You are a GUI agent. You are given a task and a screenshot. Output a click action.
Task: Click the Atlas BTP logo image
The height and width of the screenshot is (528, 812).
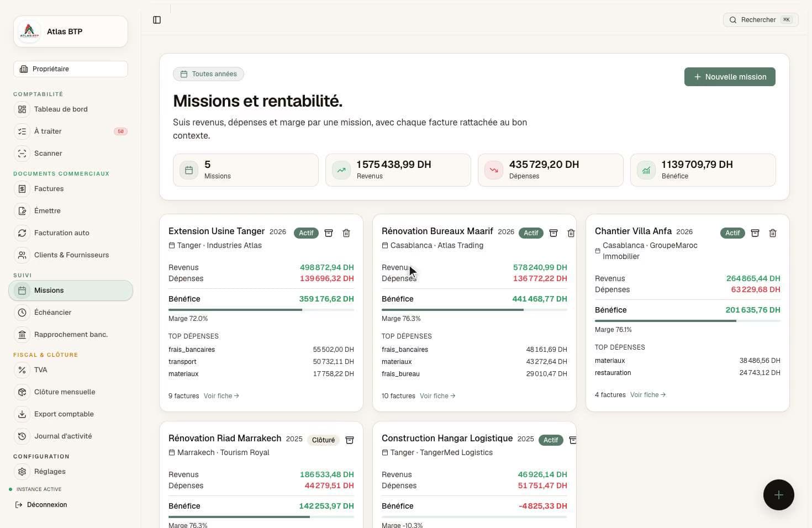[29, 31]
